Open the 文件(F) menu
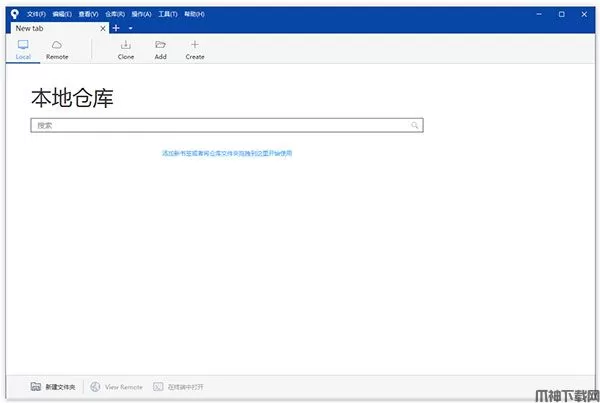This screenshot has height=403, width=600. 36,14
